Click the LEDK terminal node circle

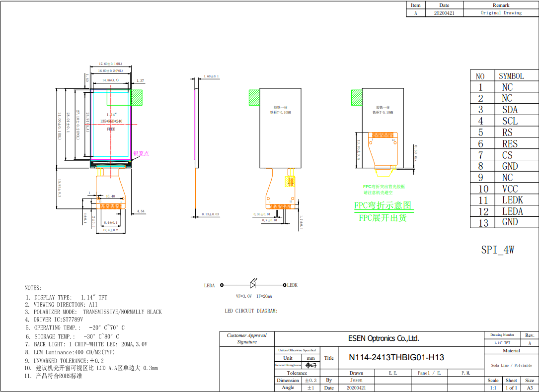[284, 285]
